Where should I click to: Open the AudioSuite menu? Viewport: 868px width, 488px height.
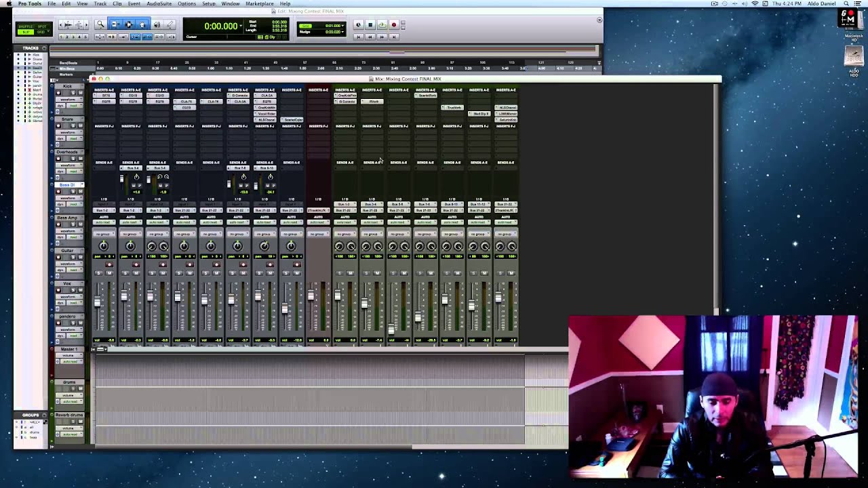(x=159, y=4)
